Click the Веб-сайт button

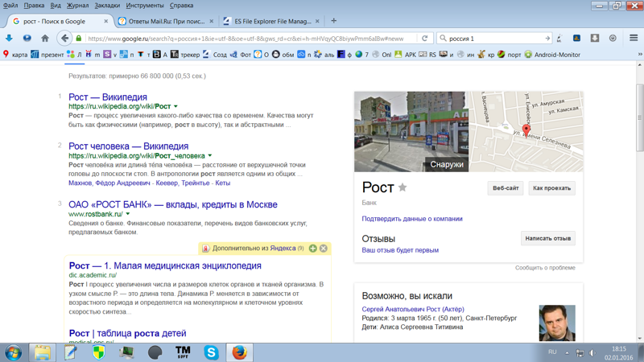coord(506,188)
